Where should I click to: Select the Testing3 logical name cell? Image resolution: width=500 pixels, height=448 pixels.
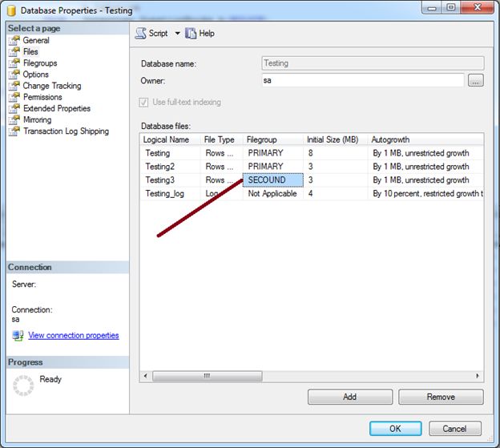tap(170, 180)
